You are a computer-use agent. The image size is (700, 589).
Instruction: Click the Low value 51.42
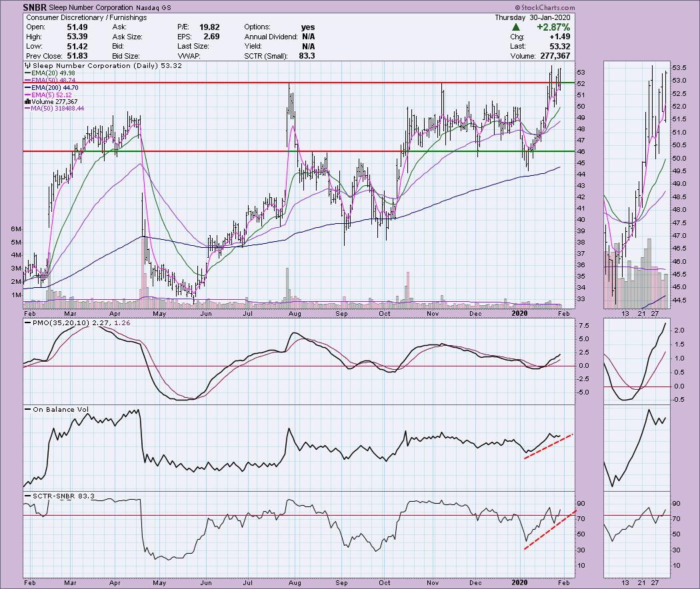(x=77, y=47)
